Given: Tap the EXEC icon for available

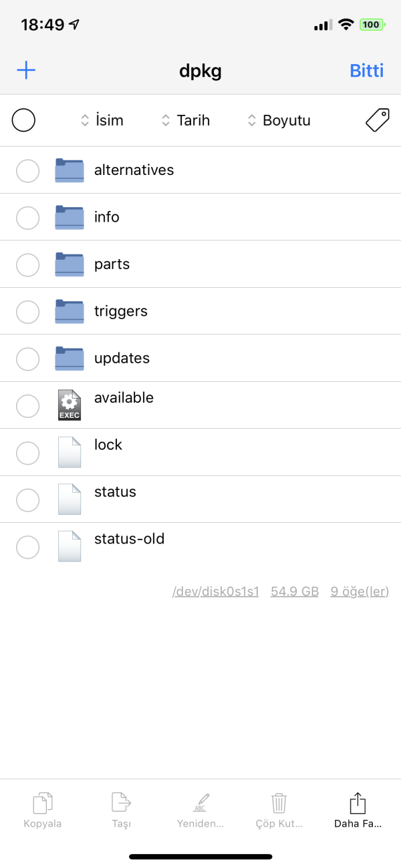Looking at the screenshot, I should [70, 405].
